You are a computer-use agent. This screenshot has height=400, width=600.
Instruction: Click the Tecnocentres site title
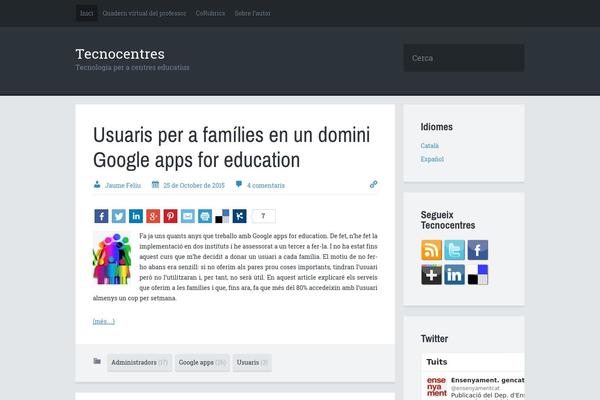(x=120, y=54)
